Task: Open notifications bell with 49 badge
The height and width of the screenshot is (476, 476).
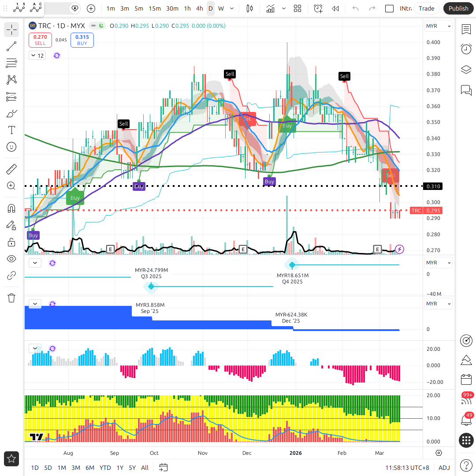Action: 466,419
